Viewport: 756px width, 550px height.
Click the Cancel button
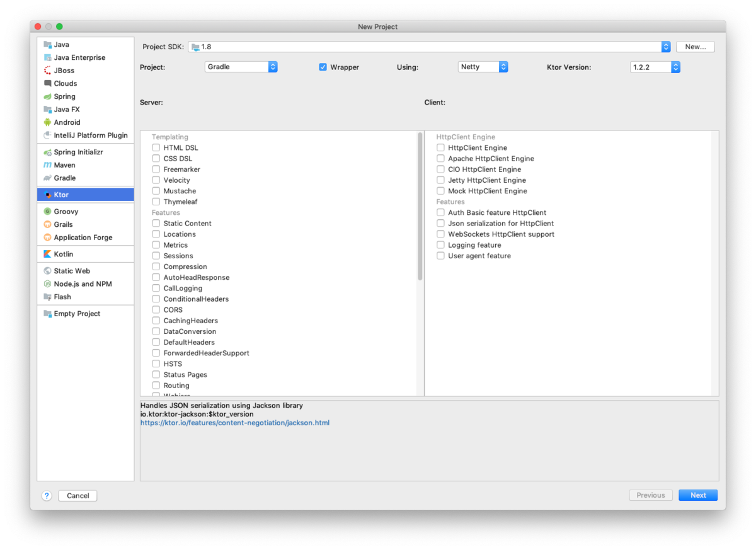coord(78,496)
